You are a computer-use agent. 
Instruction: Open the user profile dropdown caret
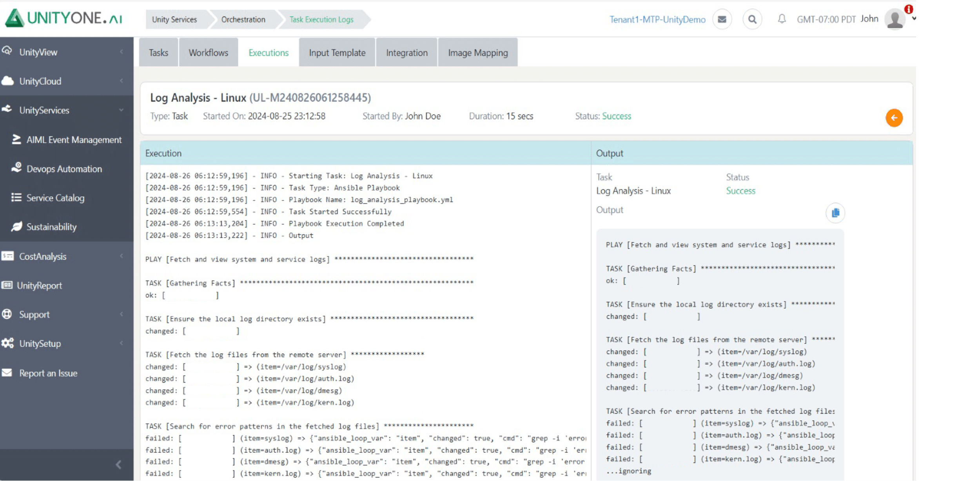[x=914, y=18]
